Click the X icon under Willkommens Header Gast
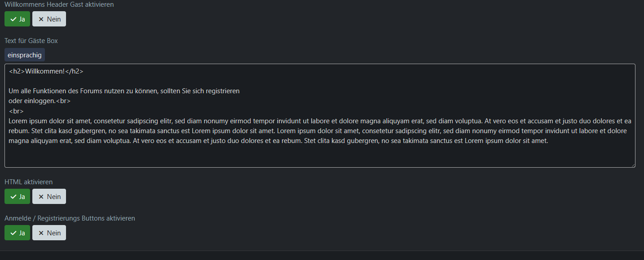The image size is (644, 260). click(41, 19)
